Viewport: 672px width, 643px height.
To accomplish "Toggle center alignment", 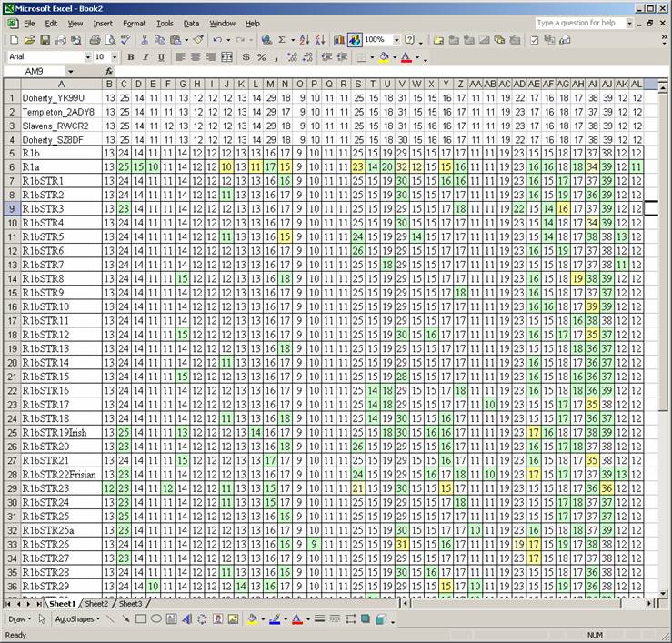I will pos(196,57).
